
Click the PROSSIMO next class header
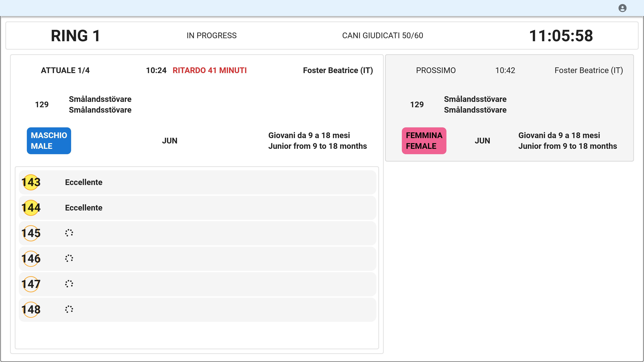click(436, 70)
